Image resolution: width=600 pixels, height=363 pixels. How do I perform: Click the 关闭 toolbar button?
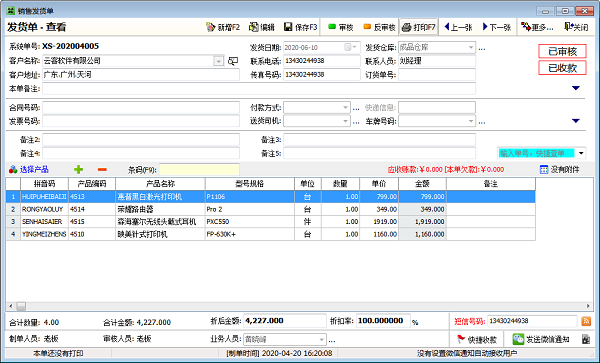click(576, 27)
